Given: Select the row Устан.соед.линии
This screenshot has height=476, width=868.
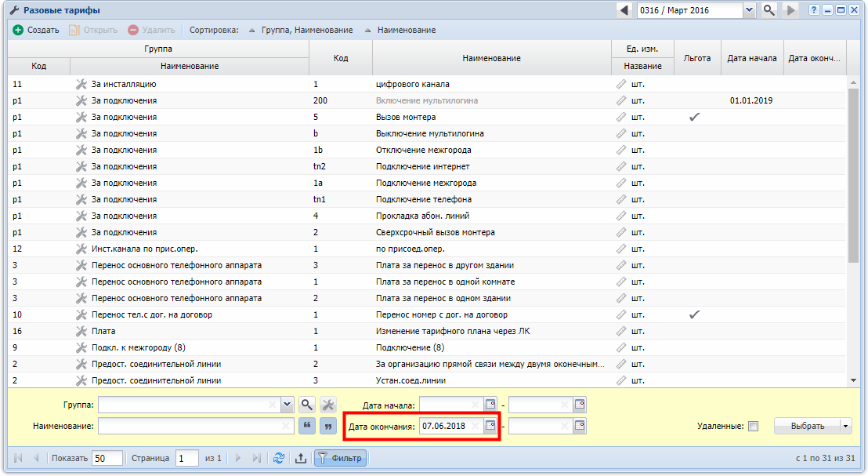Looking at the screenshot, I should (x=427, y=380).
